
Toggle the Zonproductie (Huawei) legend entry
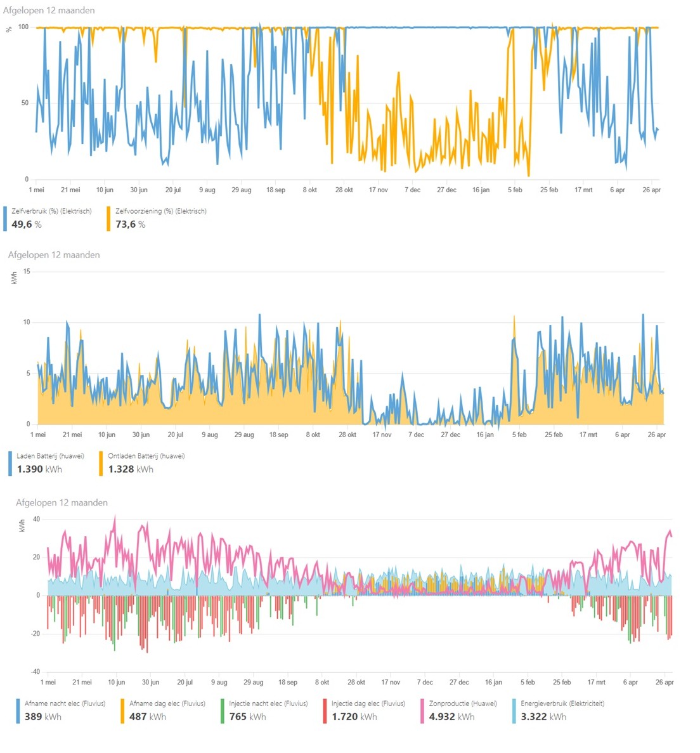pos(463,704)
